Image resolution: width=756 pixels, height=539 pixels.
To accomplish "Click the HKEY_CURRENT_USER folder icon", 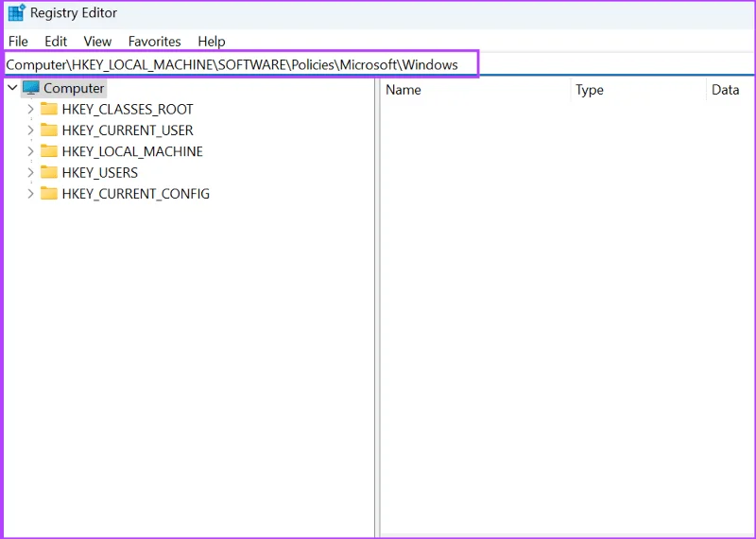I will [49, 130].
